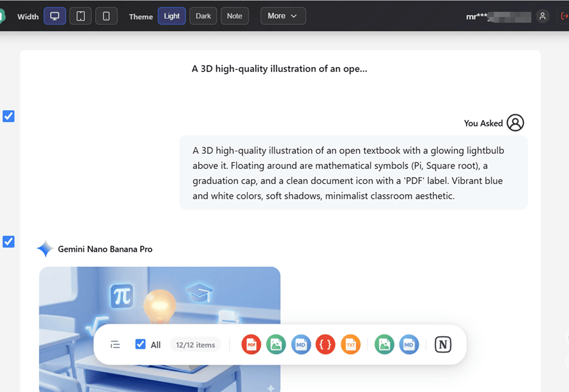Select the Dark theme

203,16
